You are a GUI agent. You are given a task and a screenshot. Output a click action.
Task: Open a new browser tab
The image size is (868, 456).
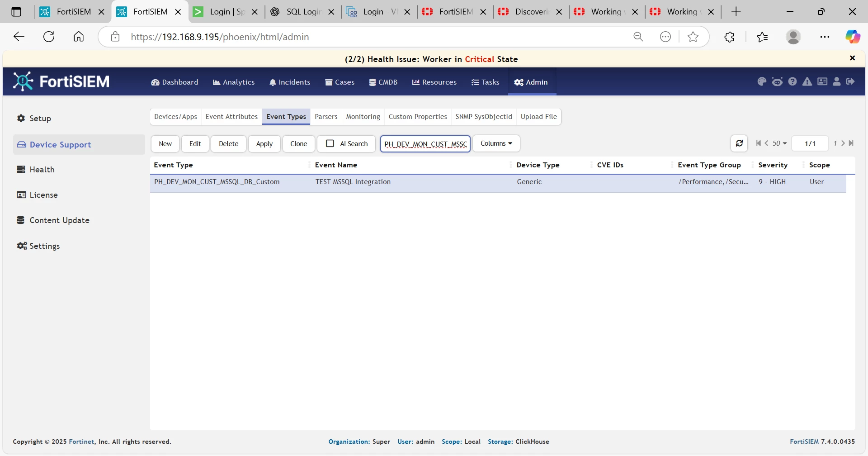(736, 12)
